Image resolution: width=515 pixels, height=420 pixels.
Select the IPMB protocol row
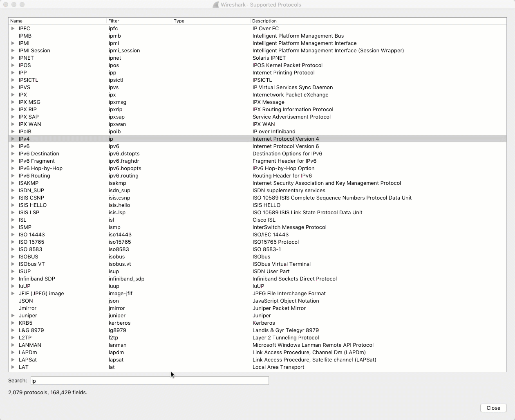pos(257,36)
